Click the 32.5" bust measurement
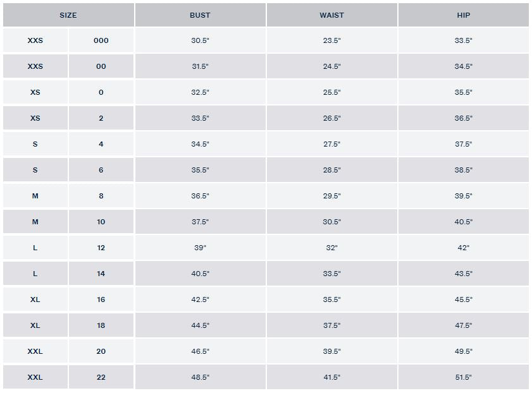532x393 pixels. (x=200, y=92)
